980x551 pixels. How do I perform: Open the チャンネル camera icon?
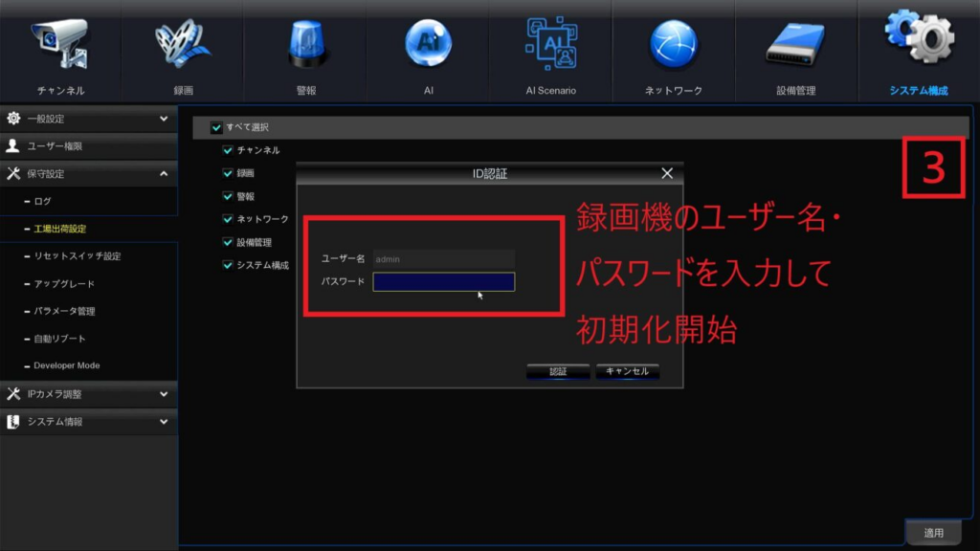tap(60, 45)
